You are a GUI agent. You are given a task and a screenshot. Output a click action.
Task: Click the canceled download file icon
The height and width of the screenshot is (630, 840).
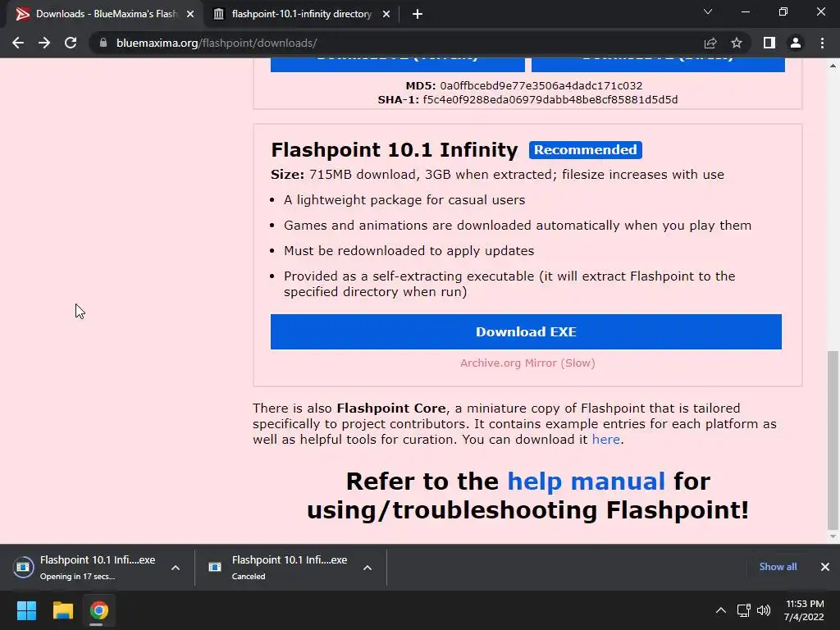pos(215,567)
